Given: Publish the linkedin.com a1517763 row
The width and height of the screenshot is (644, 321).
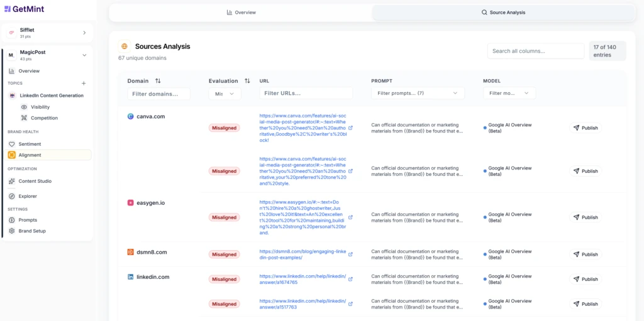Looking at the screenshot, I should (x=586, y=304).
